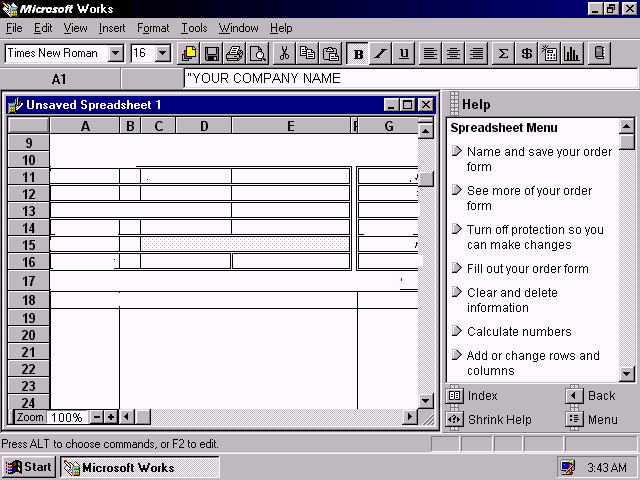Click the Copy icon in toolbar
This screenshot has width=640, height=480.
(307, 53)
